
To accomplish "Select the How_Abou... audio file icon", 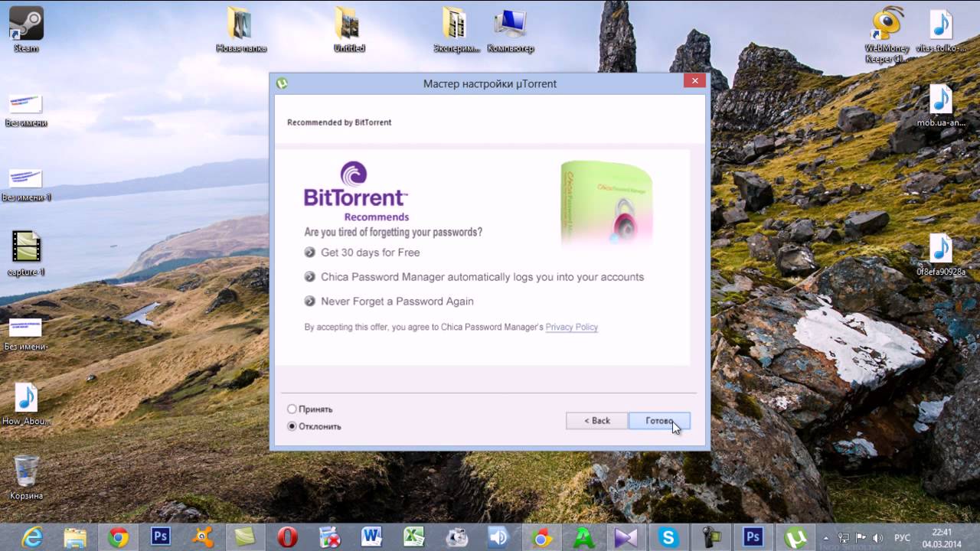I will click(x=26, y=404).
